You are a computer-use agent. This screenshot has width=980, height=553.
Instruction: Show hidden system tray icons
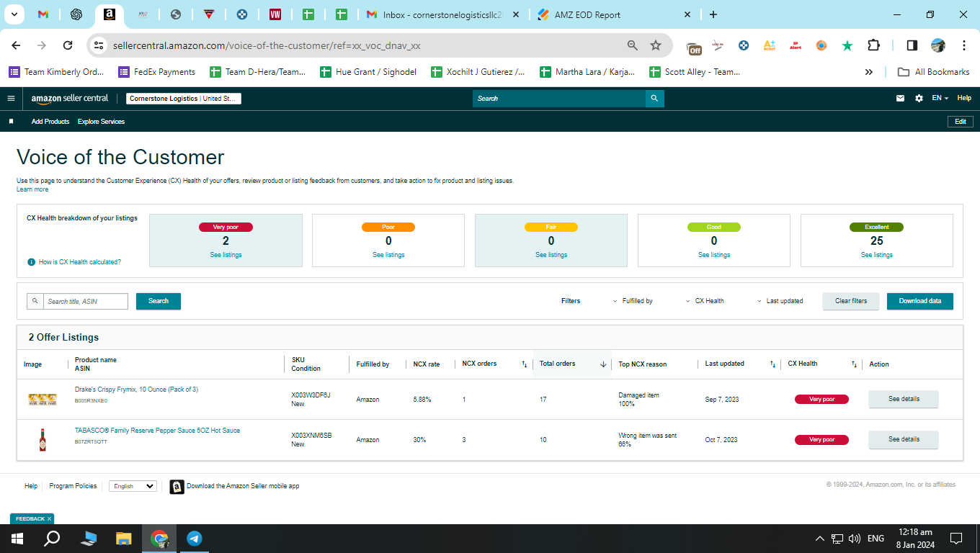point(819,539)
